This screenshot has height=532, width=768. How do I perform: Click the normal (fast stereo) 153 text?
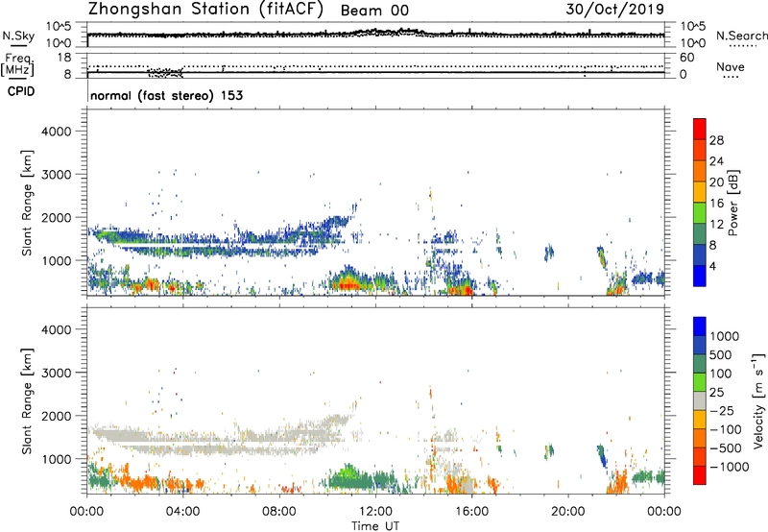point(166,96)
